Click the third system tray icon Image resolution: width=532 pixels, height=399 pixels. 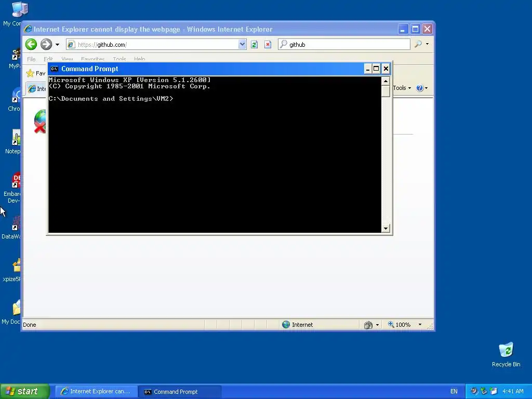494,391
